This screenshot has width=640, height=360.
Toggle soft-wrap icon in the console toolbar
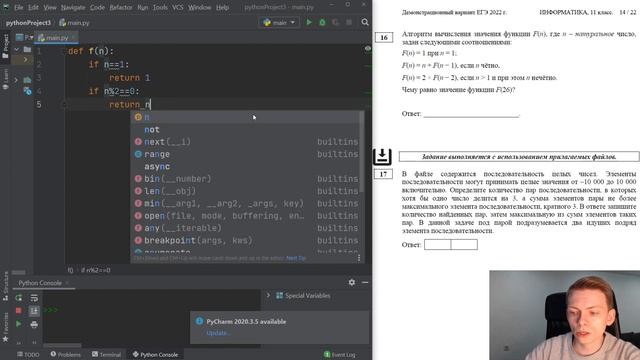point(34,298)
